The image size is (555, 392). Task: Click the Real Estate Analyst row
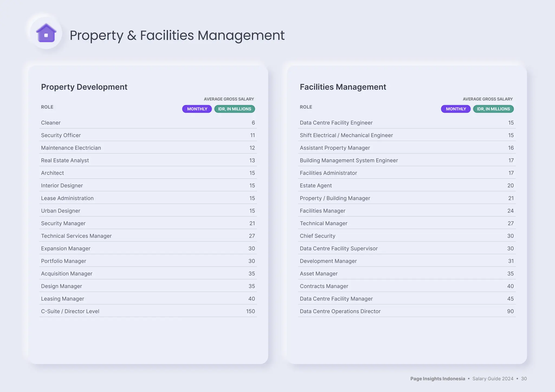pos(65,160)
